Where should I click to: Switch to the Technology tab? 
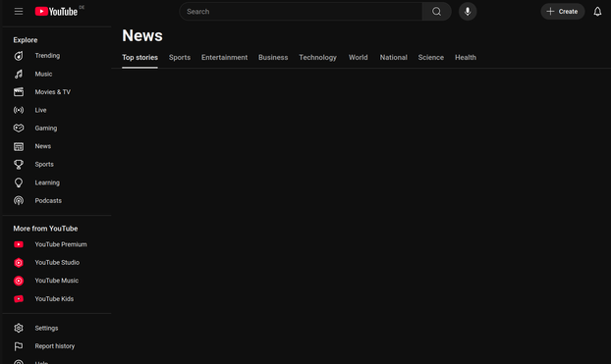click(x=317, y=58)
